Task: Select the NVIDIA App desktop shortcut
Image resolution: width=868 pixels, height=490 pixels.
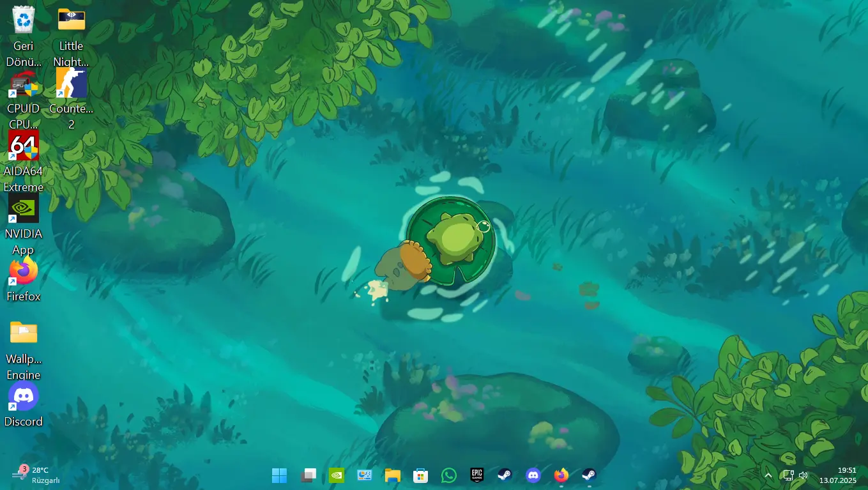Action: [24, 224]
